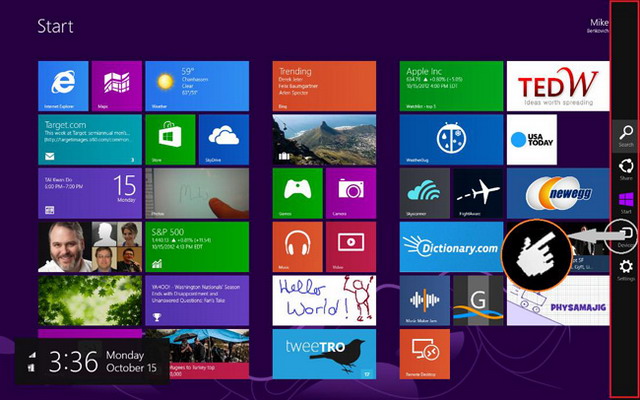Open the Music headphones tile

298,247
